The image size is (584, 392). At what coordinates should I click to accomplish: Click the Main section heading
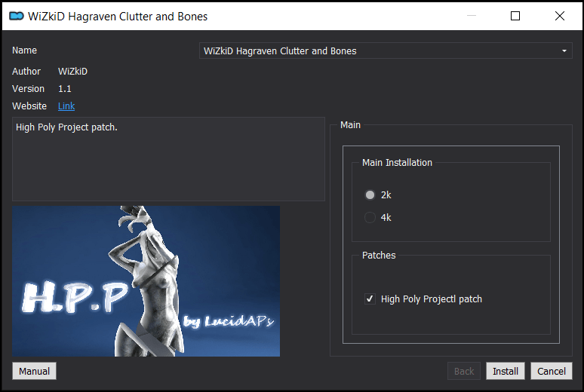click(x=350, y=125)
